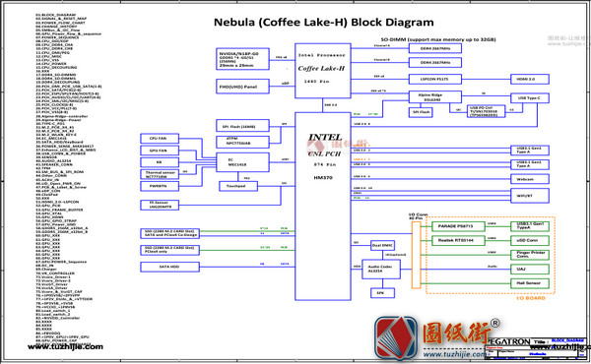Select the HDMI 2.0 block

point(530,79)
